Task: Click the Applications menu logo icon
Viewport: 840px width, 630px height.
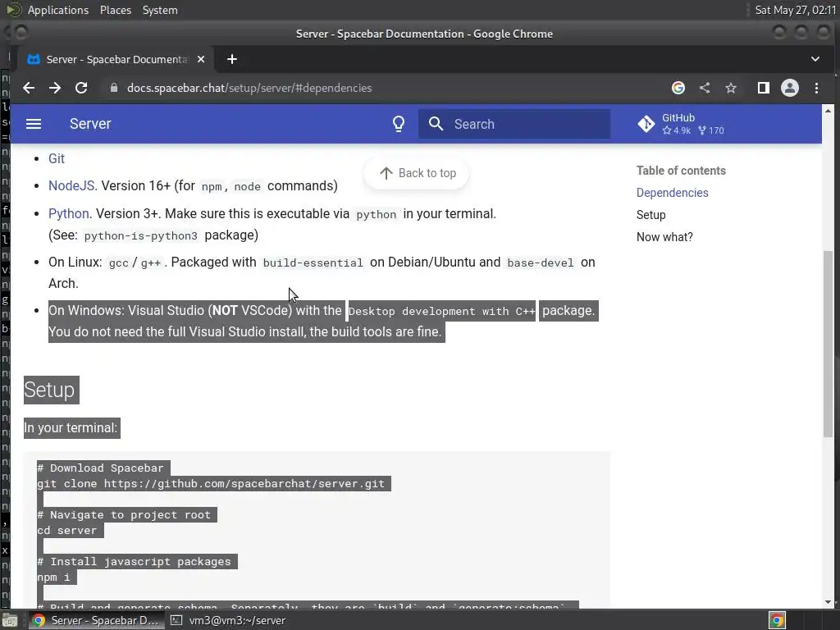Action: pos(13,10)
